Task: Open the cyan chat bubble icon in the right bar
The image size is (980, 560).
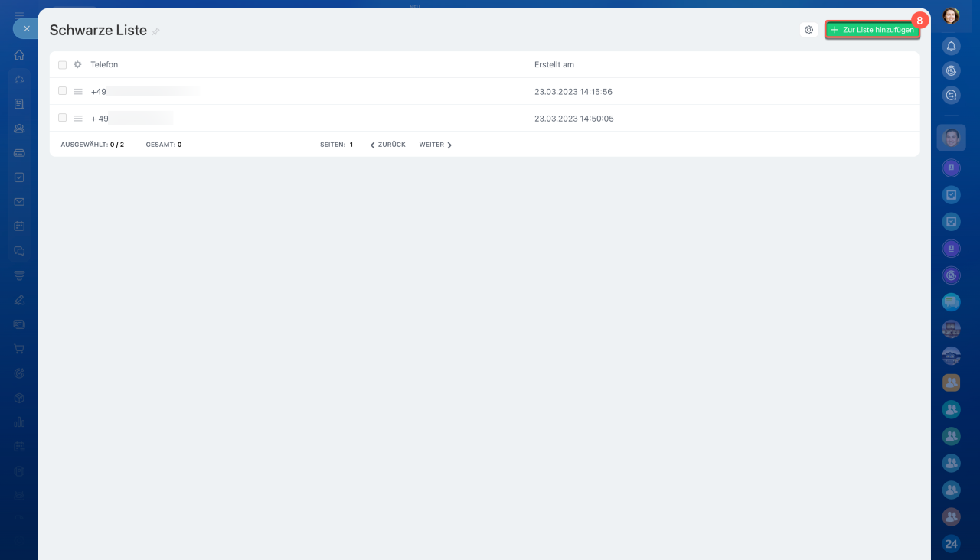Action: [x=951, y=302]
